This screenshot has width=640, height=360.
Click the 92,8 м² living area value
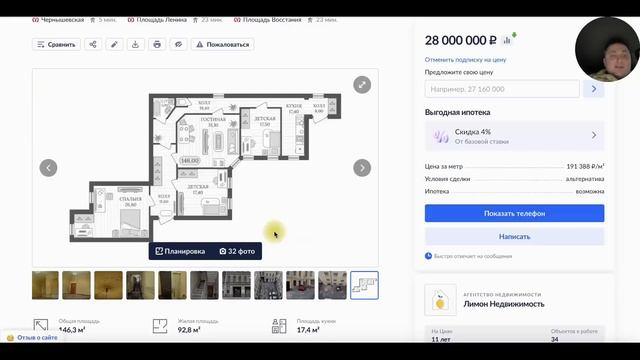189,330
